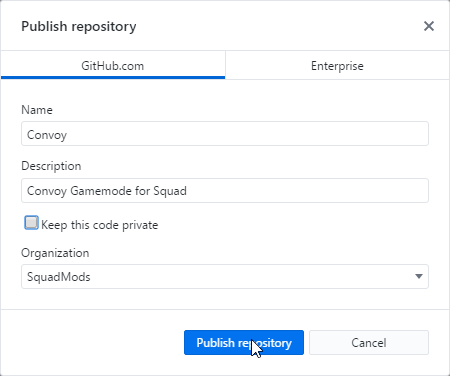Switch to the GitHub.com tab
The image size is (450, 376).
[113, 65]
